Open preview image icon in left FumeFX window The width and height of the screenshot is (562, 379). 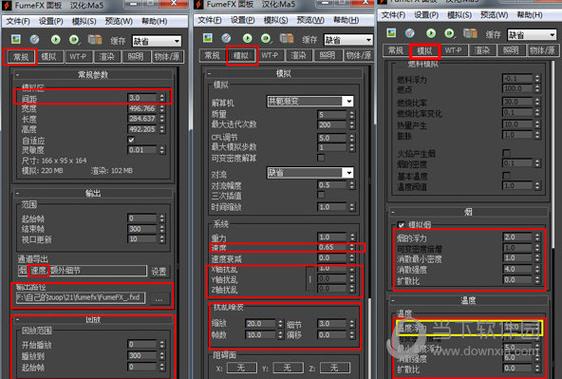16,39
